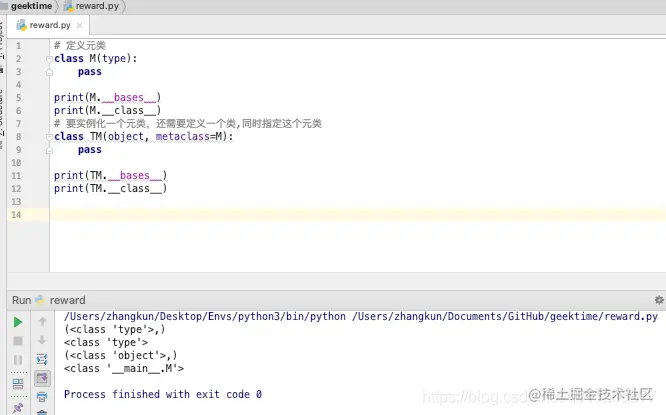This screenshot has height=415, width=666.
Task: Click line number 1 in gutter
Action: pyautogui.click(x=18, y=45)
